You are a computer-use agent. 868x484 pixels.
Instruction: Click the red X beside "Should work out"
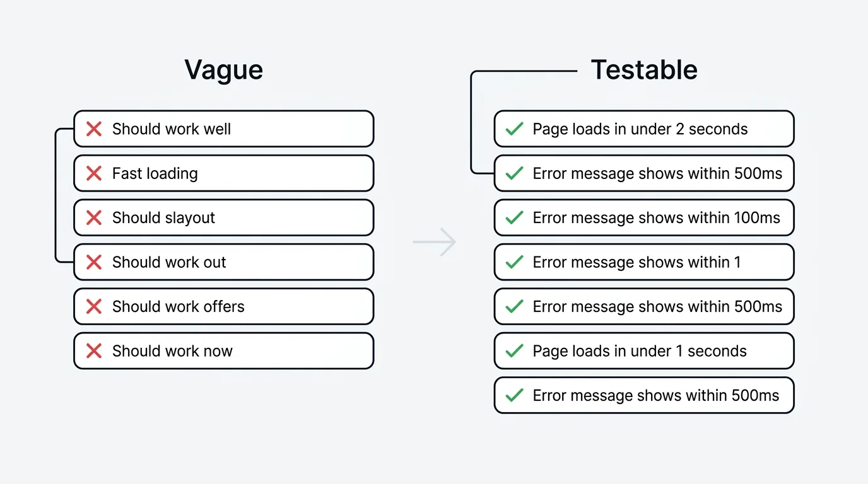pos(94,262)
